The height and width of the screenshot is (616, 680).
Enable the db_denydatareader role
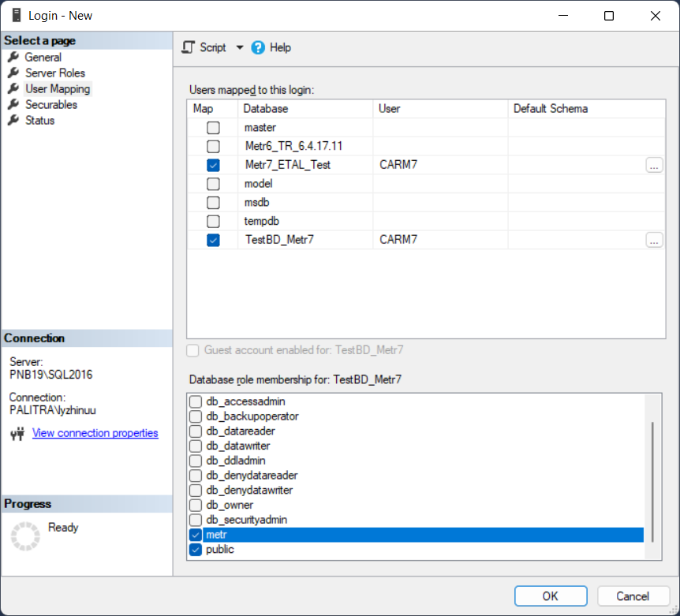tap(196, 475)
